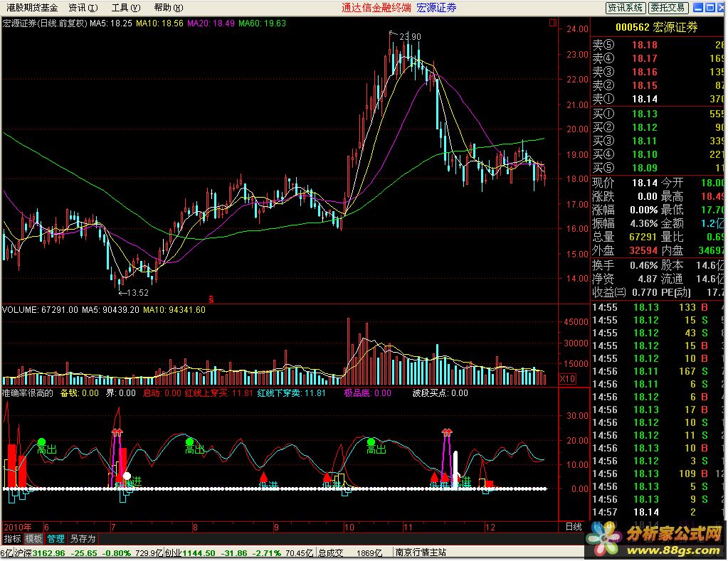Screen dimensions: 728x561
Task: Click the VOLUME: 67291.00 label
Action: (x=41, y=310)
